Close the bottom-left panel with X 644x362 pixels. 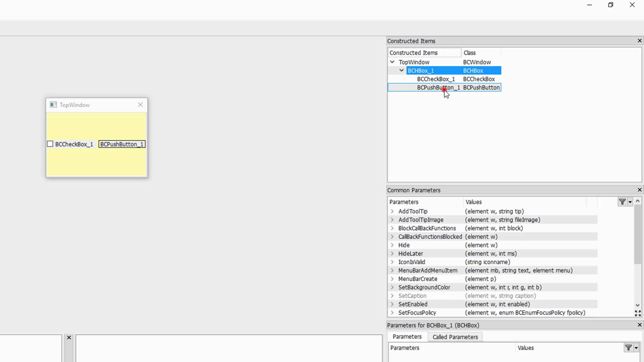coord(69,338)
